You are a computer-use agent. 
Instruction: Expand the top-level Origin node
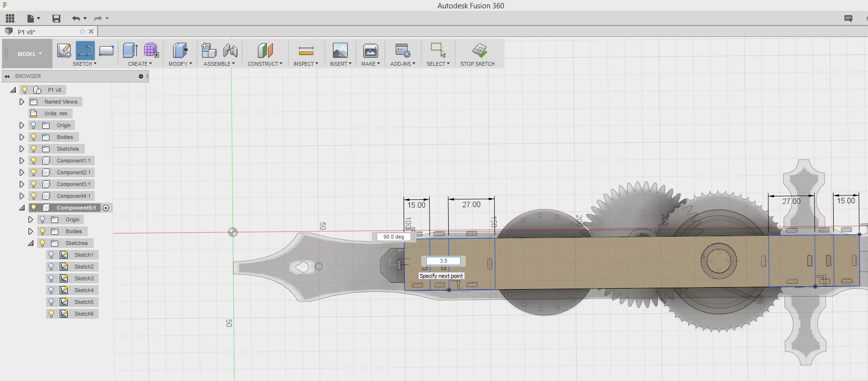coord(22,125)
